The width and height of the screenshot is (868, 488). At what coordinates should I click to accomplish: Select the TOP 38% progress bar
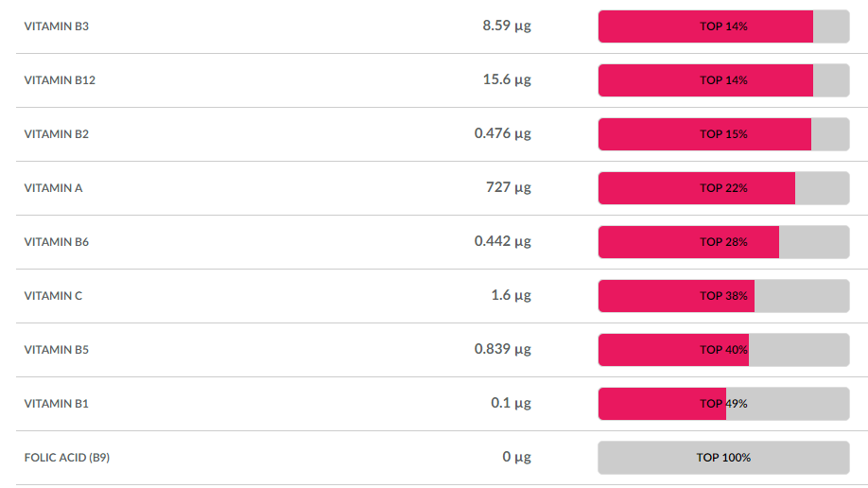[723, 296]
